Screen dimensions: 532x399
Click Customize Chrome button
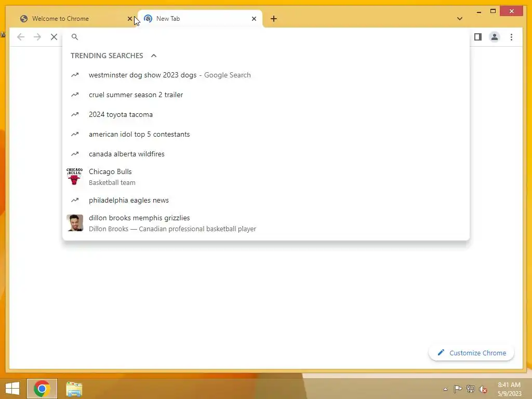click(471, 353)
